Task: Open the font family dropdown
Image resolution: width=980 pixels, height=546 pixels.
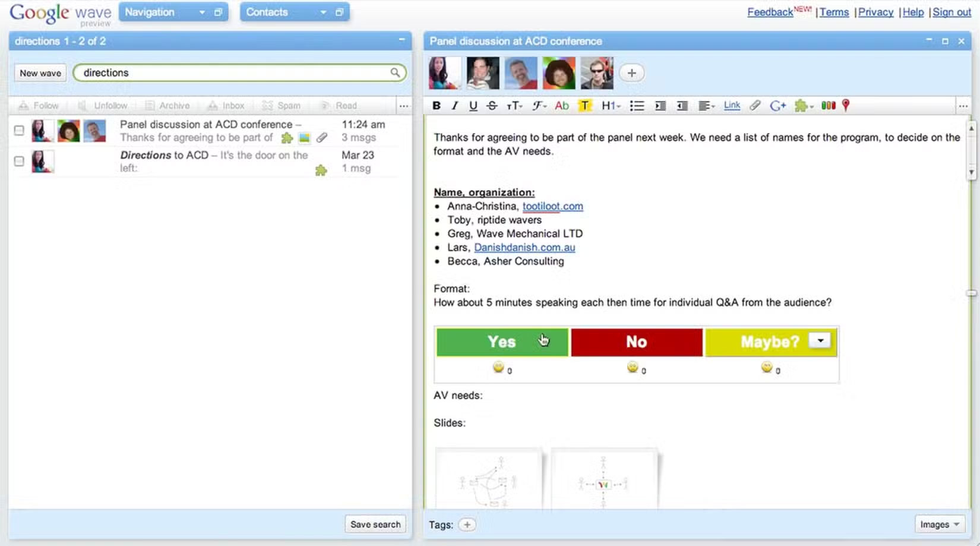Action: click(x=539, y=106)
